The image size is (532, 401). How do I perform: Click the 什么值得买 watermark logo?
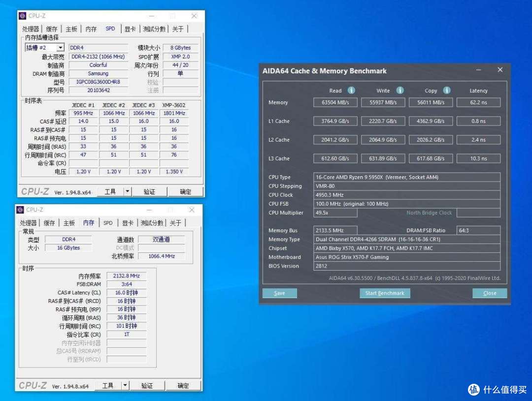pyautogui.click(x=473, y=390)
